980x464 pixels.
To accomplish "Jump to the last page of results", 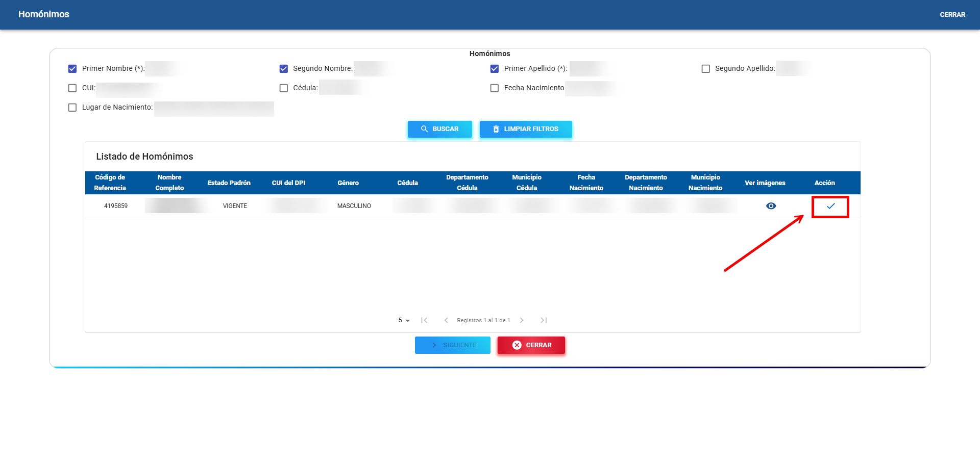I will (x=544, y=320).
